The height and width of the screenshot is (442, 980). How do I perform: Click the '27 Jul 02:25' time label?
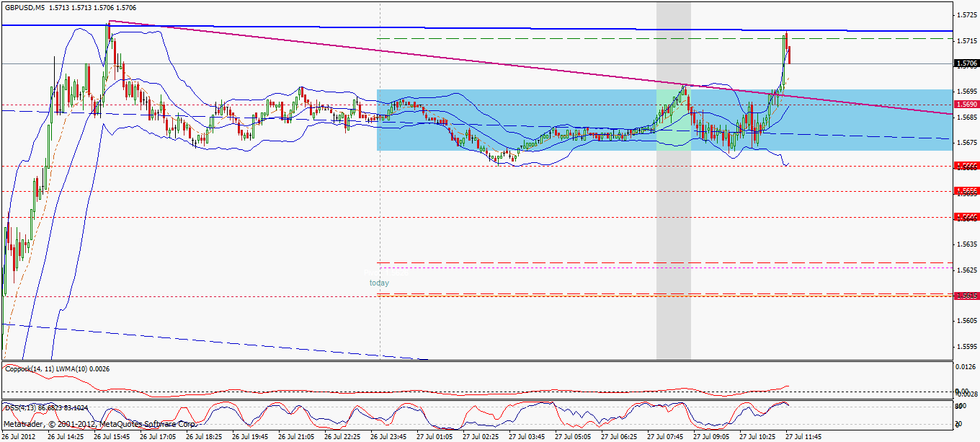pos(480,437)
